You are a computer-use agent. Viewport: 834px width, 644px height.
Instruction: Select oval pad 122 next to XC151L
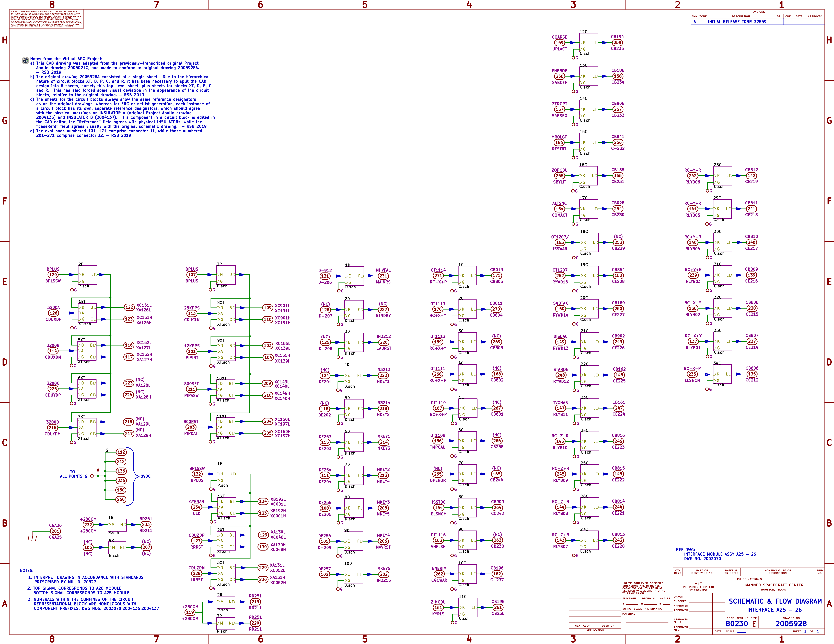[x=129, y=307]
